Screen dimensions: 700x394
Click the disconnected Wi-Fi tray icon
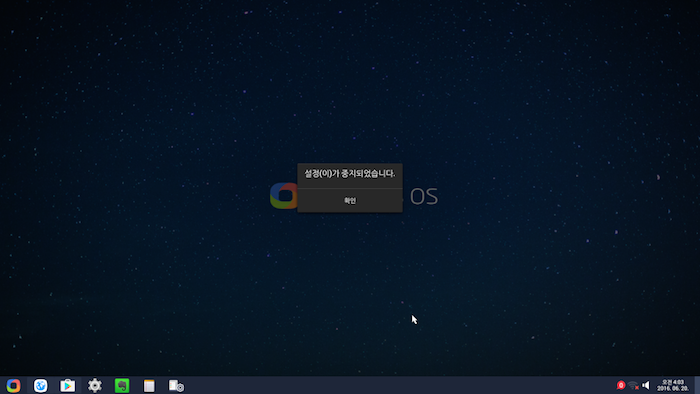click(633, 385)
